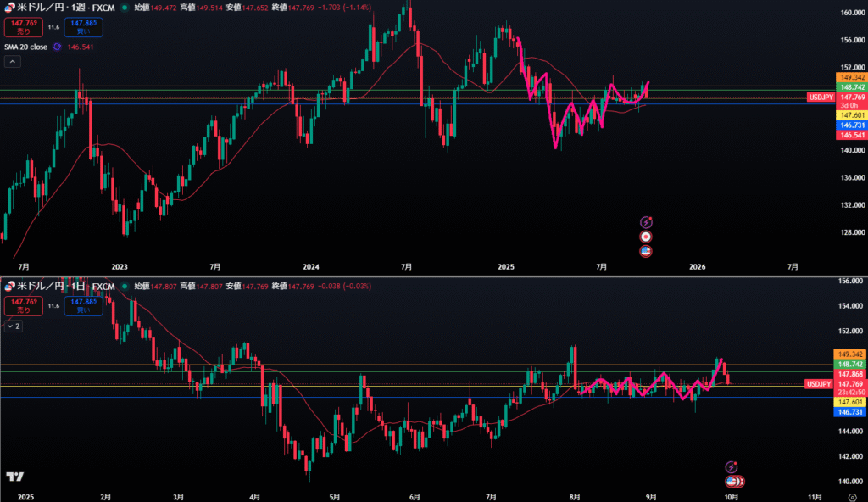
Task: Click the lightning event icon on weekly chart
Action: pos(646,222)
